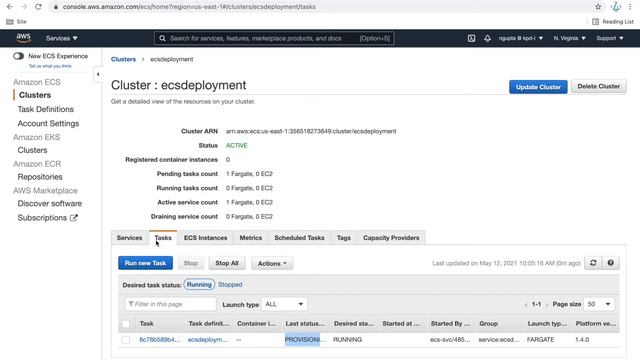Open Task Definitions in sidebar
640x360 pixels.
pos(46,109)
